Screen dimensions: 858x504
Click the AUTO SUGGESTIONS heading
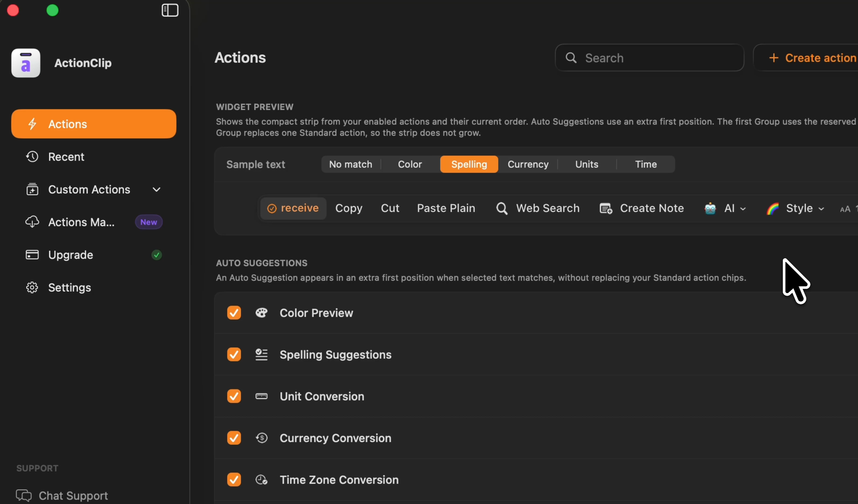(x=261, y=263)
